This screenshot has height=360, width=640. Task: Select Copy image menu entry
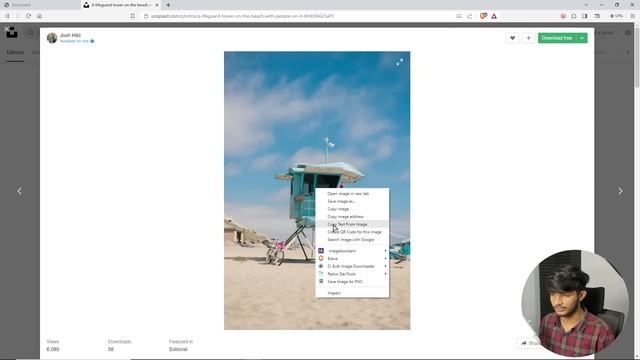click(x=352, y=209)
